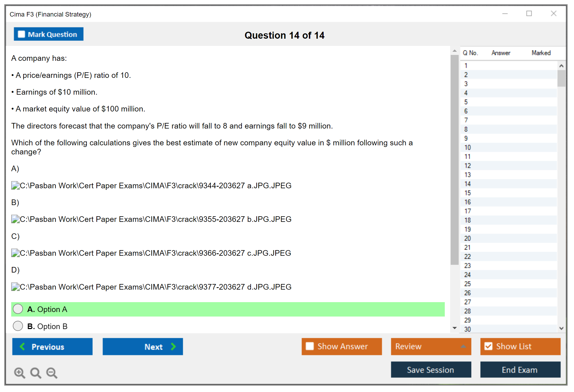The width and height of the screenshot is (574, 392).
Task: Select radio button for Option A
Action: tap(18, 309)
